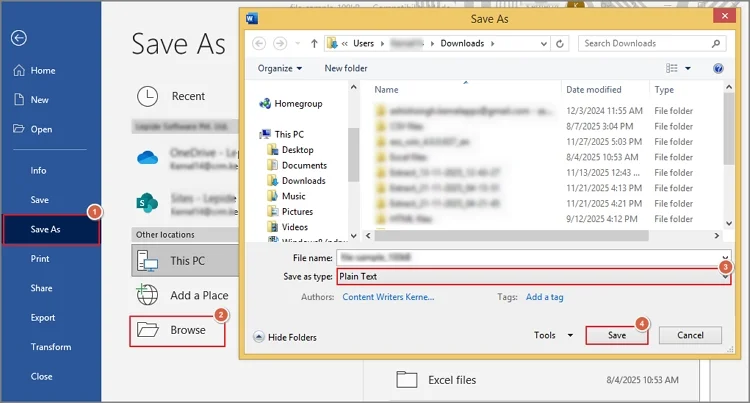Go to the Export section
Viewport: 750px width, 403px height.
point(43,317)
